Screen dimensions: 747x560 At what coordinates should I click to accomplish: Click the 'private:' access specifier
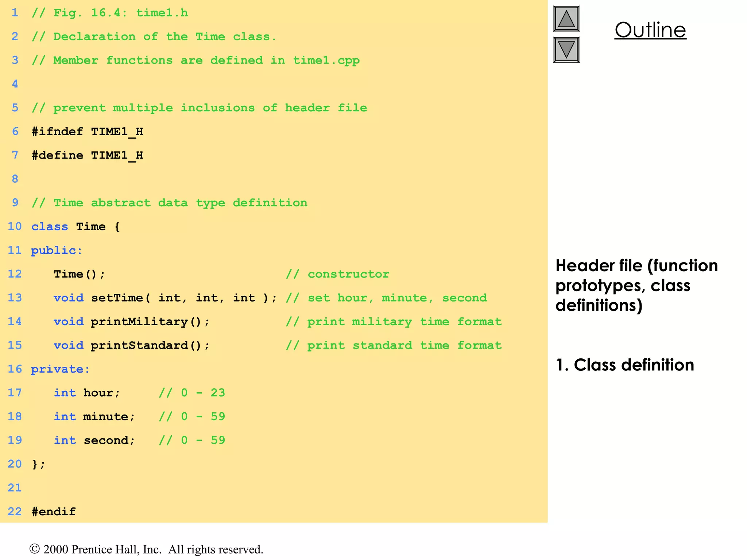coord(60,369)
